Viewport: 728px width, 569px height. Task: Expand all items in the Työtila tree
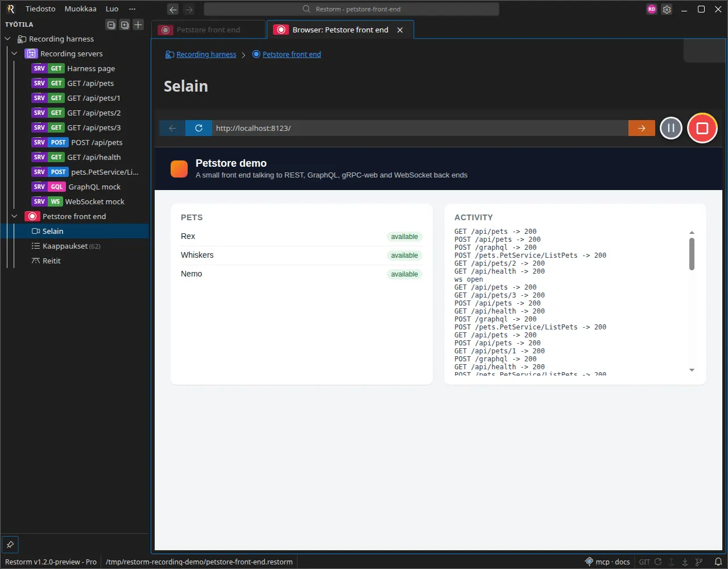[125, 24]
